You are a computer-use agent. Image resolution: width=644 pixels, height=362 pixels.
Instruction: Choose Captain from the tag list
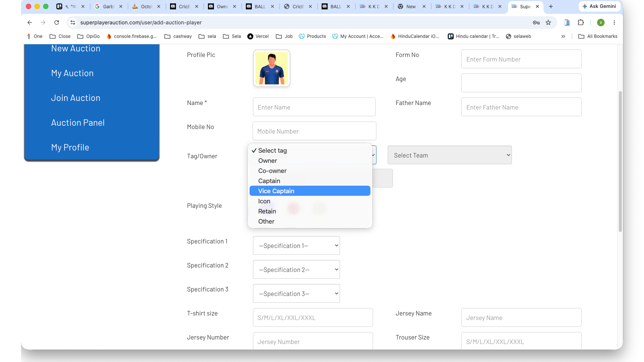point(310,181)
